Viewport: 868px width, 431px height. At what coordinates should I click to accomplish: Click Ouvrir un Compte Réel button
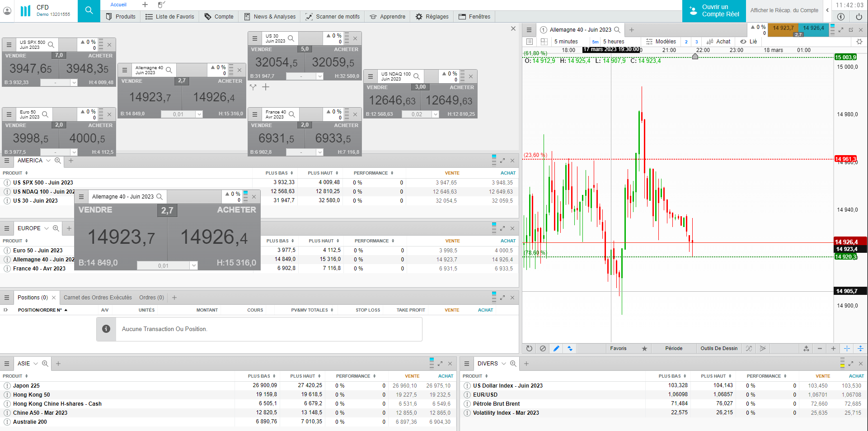pyautogui.click(x=713, y=11)
